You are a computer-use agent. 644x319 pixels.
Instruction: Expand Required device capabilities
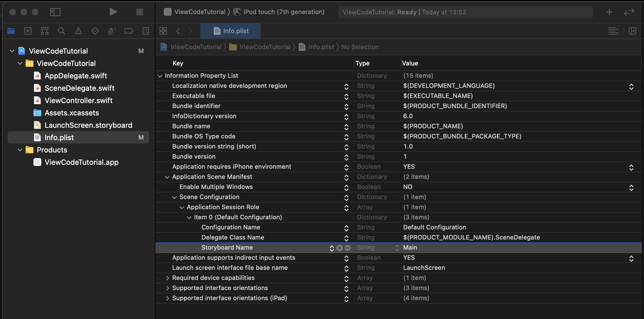click(167, 278)
